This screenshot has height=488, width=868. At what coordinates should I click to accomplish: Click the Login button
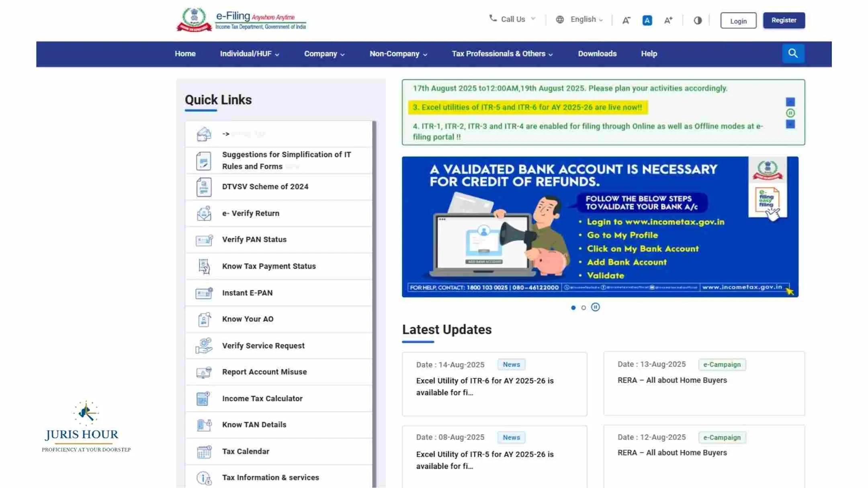click(x=738, y=20)
